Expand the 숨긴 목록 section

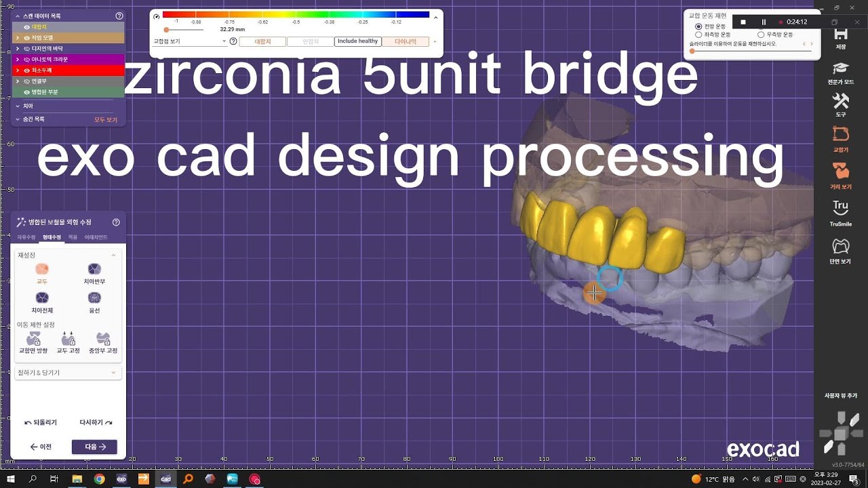[x=18, y=119]
